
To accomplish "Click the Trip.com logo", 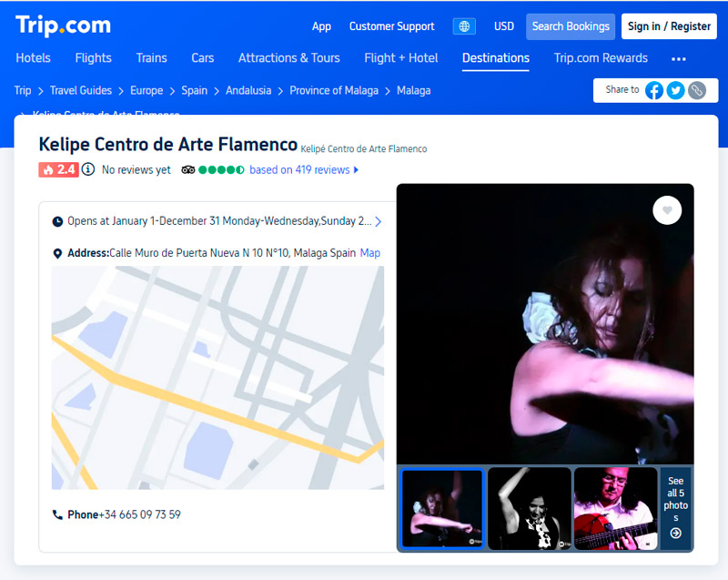I will click(63, 25).
